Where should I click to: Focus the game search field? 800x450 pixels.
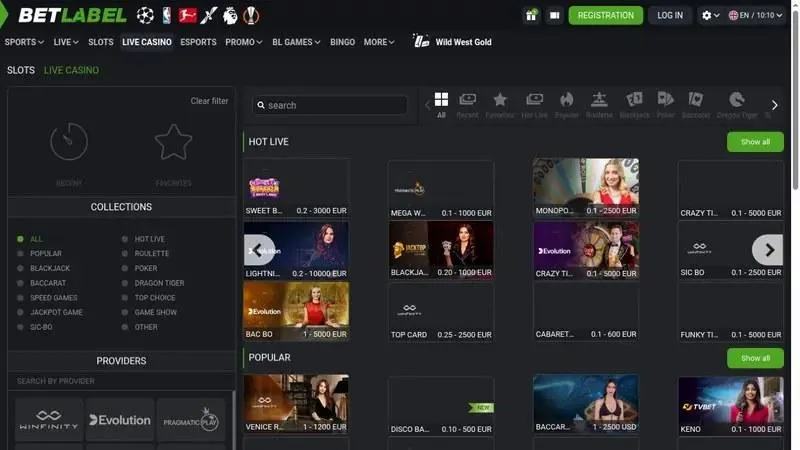tap(330, 105)
